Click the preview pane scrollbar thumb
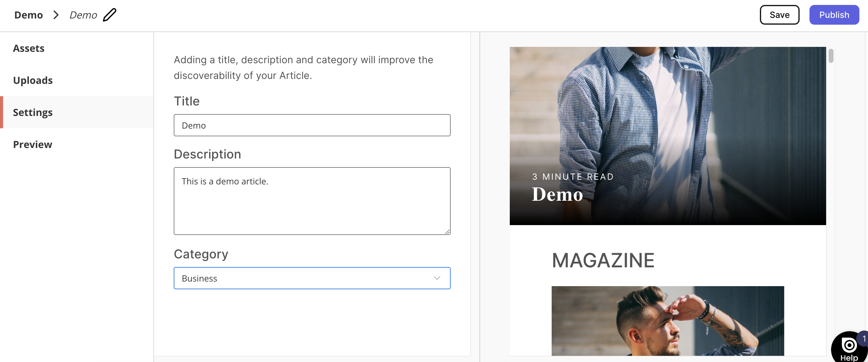 click(x=831, y=56)
